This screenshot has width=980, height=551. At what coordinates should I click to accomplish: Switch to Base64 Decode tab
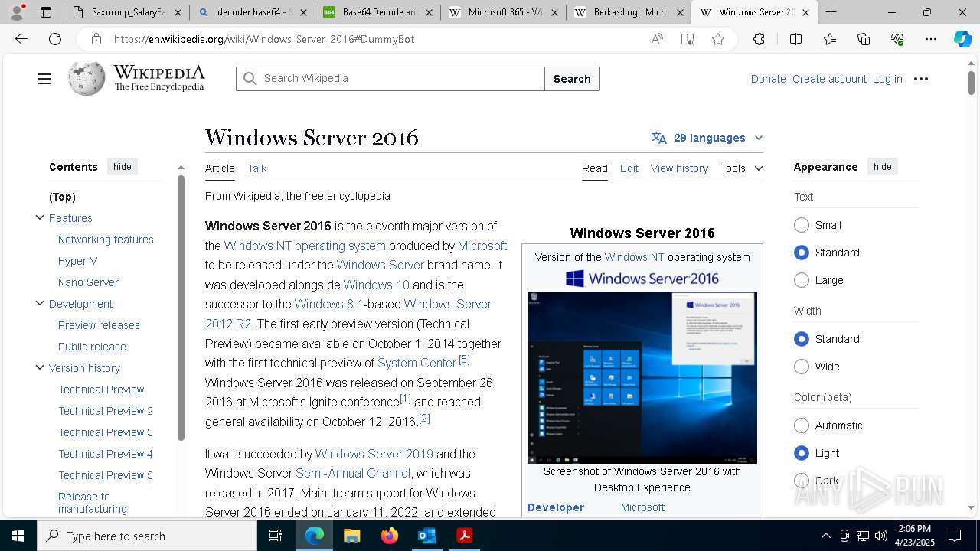click(378, 12)
